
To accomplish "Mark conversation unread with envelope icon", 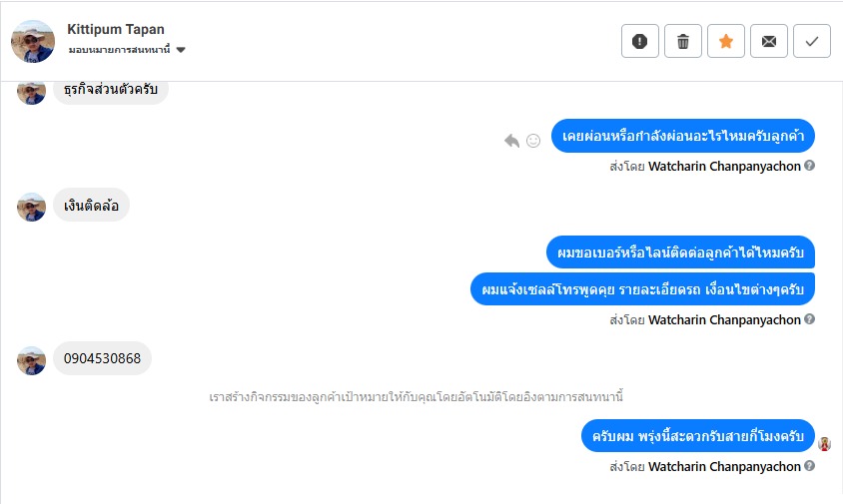I will [x=769, y=41].
